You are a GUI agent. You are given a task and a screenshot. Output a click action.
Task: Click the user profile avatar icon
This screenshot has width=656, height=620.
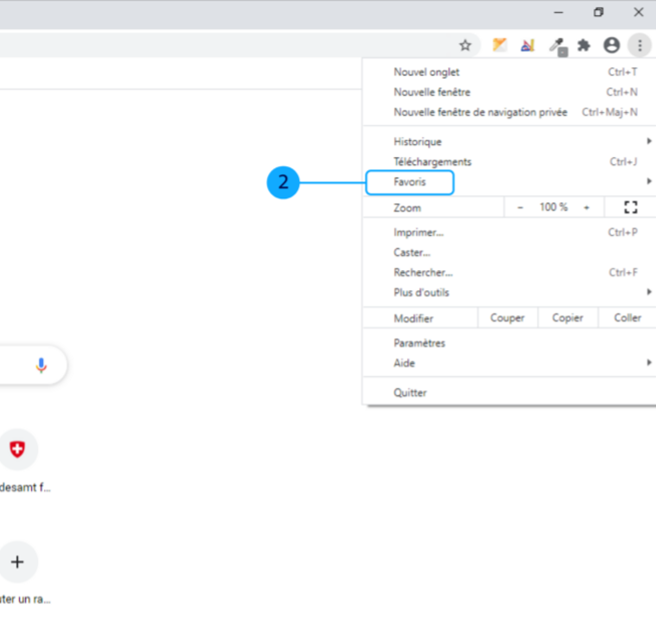[611, 45]
